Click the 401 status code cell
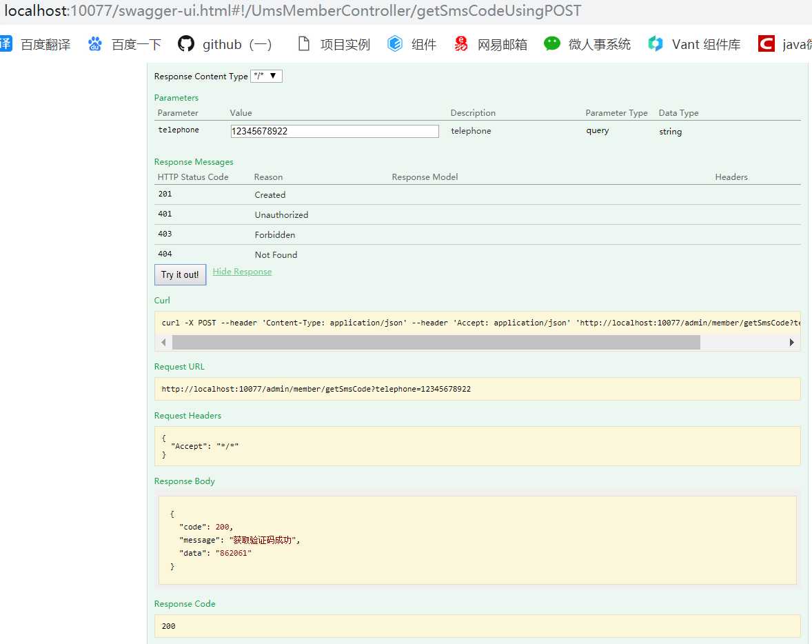Image resolution: width=812 pixels, height=644 pixels. pyautogui.click(x=165, y=214)
